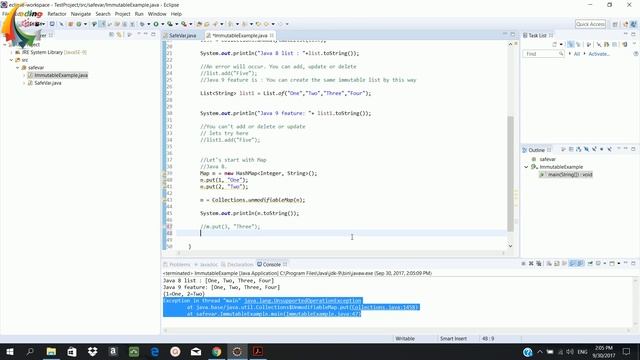Click the editor vertical scrollbar thumb
Screen dimensions: 640x360
click(x=510, y=173)
